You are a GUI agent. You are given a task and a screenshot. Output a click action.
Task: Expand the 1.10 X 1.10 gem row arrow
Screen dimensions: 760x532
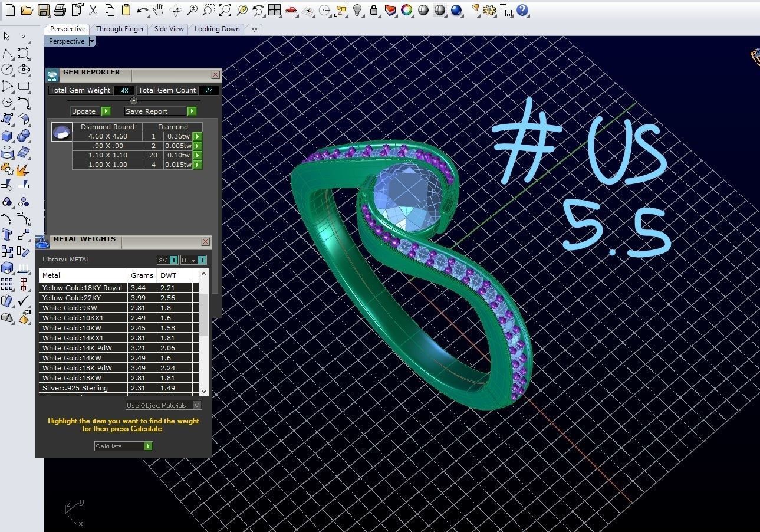click(x=198, y=155)
